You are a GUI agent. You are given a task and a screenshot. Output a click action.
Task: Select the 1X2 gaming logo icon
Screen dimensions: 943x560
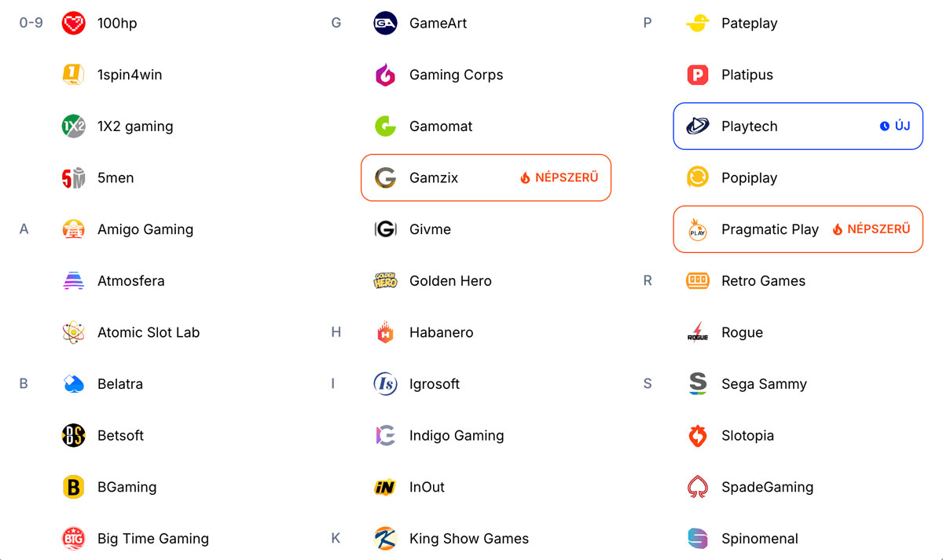click(73, 126)
